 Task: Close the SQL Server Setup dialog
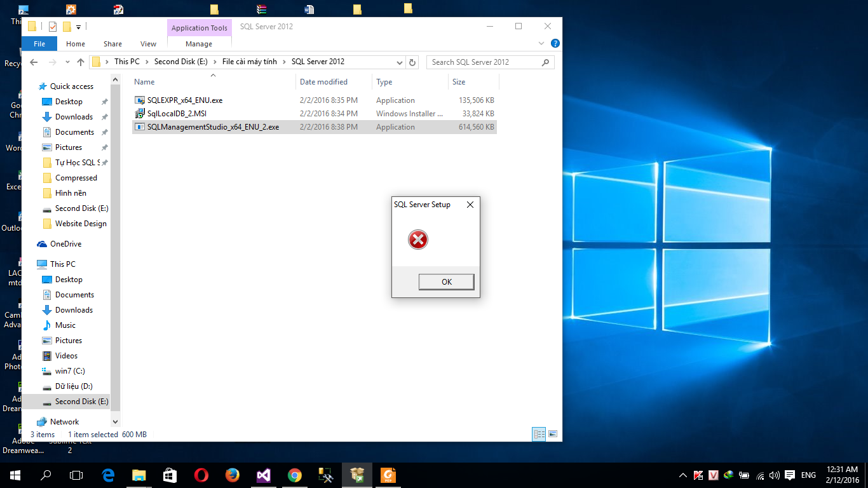click(x=470, y=205)
